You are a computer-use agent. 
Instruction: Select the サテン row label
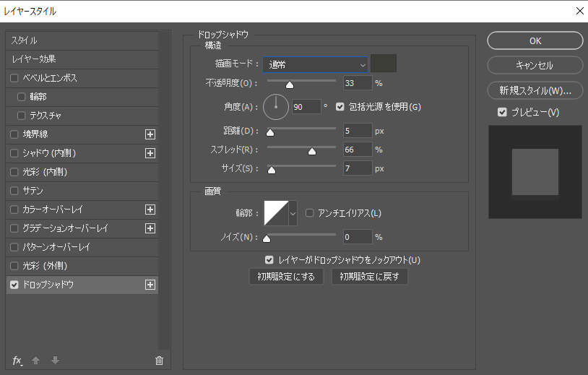(x=33, y=191)
